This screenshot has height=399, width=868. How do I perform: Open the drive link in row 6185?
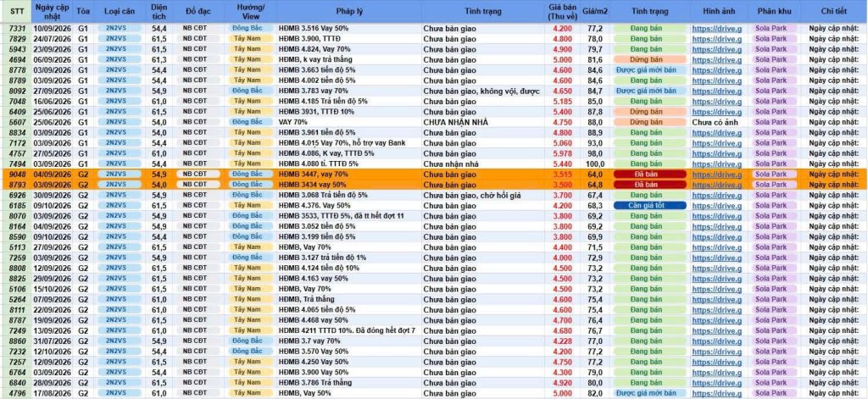pos(717,205)
